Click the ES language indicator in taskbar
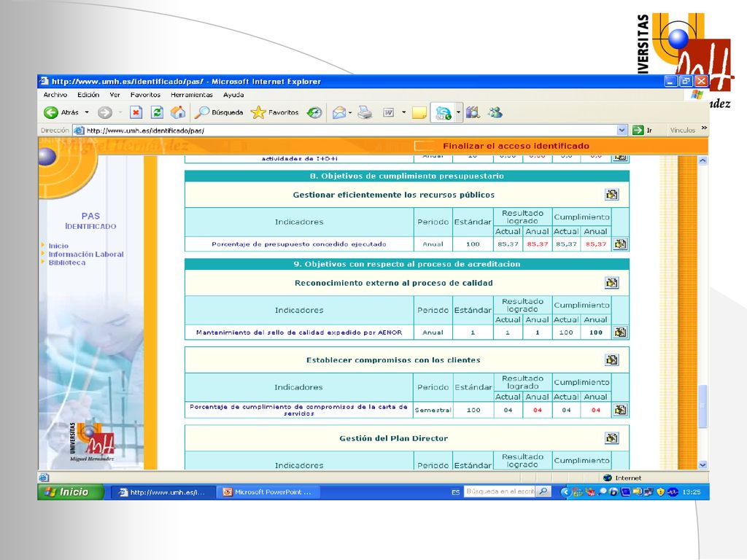Screen dimensions: 747x560 455,492
